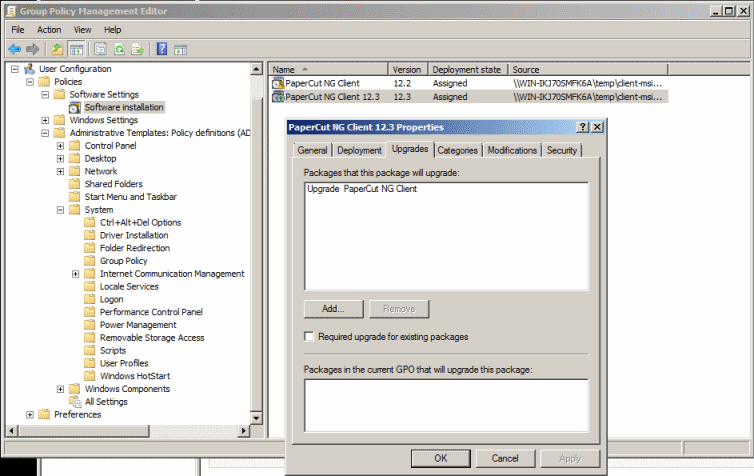The height and width of the screenshot is (476, 754).
Task: Select 'Upgrade PaperCut NG Client' list entry
Action: tap(362, 189)
